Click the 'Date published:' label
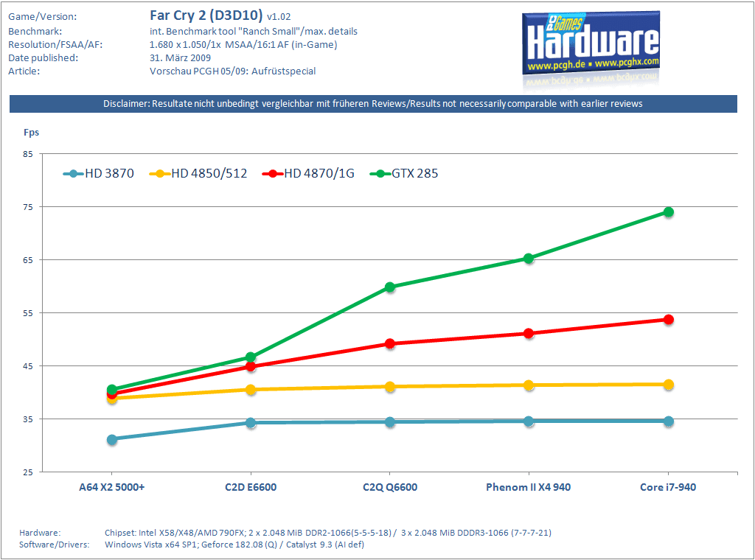The image size is (755, 560). tap(43, 58)
